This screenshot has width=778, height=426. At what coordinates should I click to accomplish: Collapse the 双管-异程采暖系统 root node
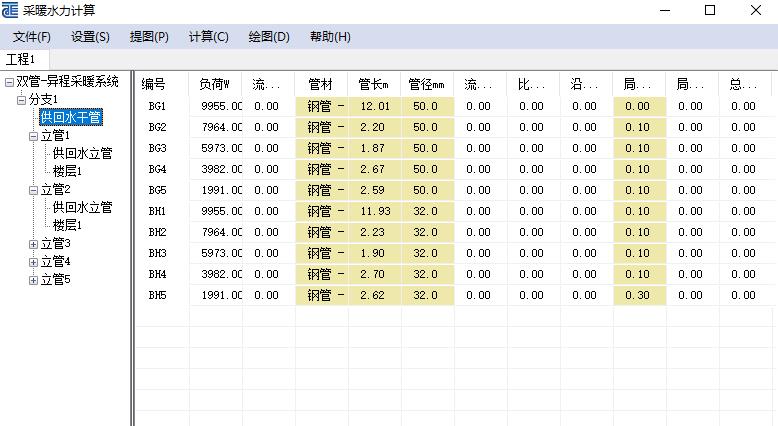(x=9, y=82)
